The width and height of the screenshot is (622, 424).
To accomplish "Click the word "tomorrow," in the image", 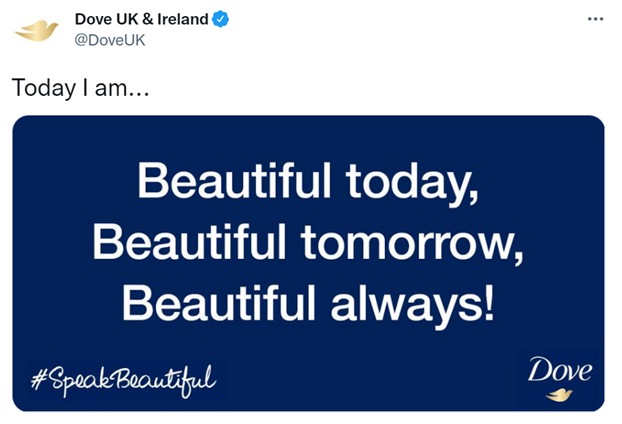I will pyautogui.click(x=412, y=244).
